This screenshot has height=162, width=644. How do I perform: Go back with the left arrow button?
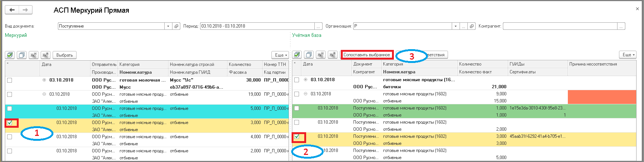click(x=12, y=10)
